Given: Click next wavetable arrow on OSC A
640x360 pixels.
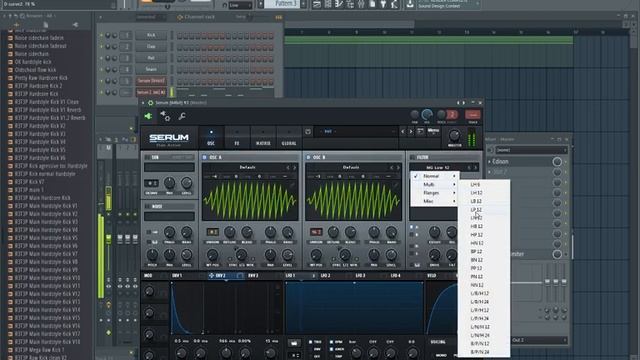Looking at the screenshot, I should 294,168.
